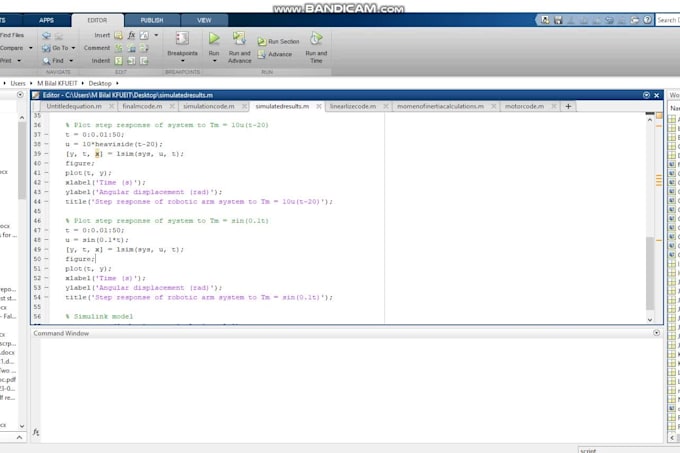Screen dimensions: 680x453
Task: Open the finalmcode.m editor tab
Action: [141, 105]
